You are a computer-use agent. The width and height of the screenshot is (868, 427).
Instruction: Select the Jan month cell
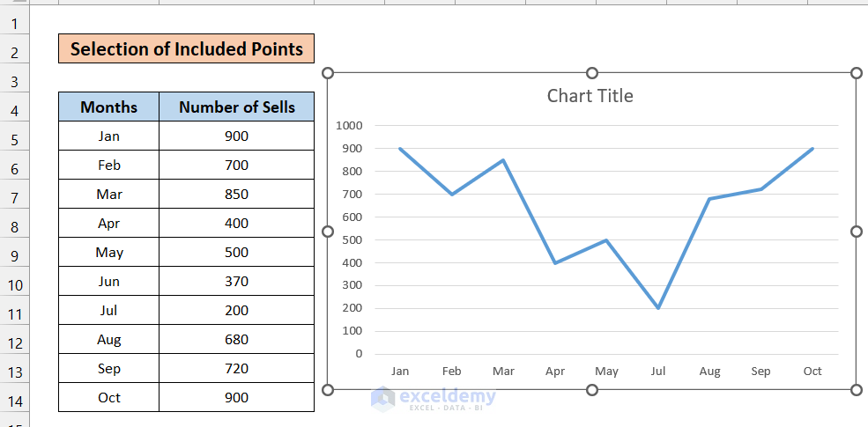point(109,136)
